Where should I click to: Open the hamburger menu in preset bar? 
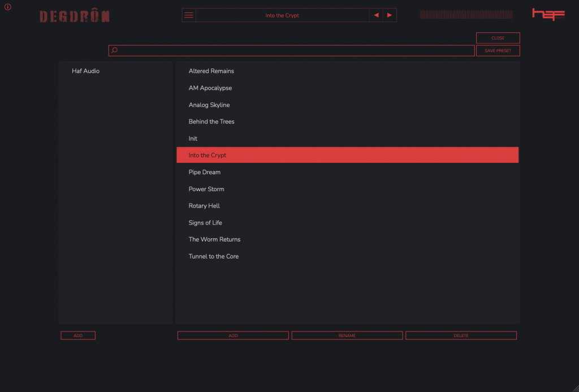(x=189, y=15)
